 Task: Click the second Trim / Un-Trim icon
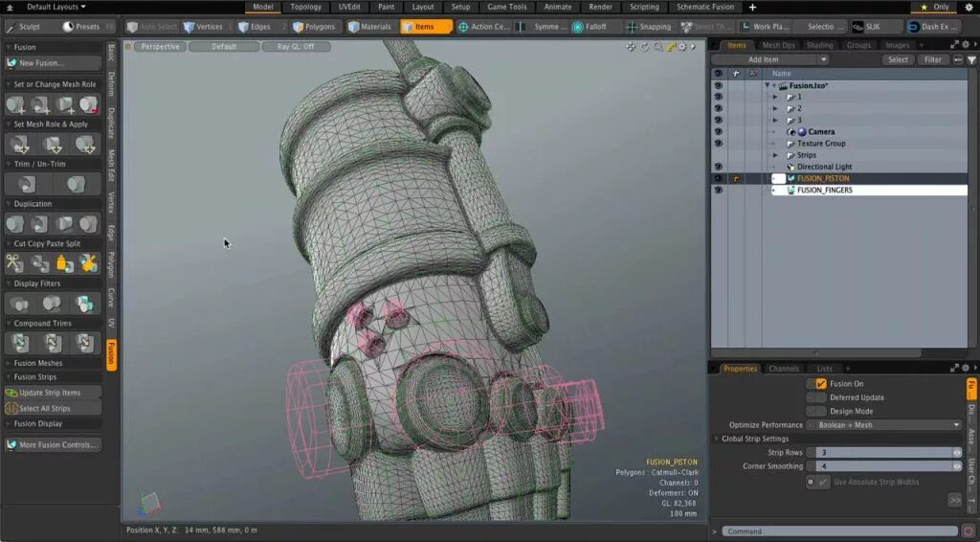tap(77, 185)
